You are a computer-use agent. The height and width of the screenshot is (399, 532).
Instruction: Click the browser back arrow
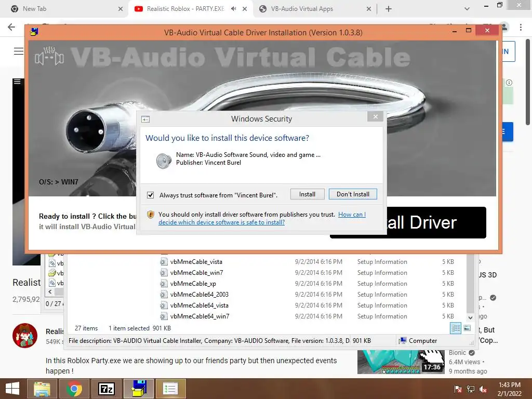click(x=11, y=27)
